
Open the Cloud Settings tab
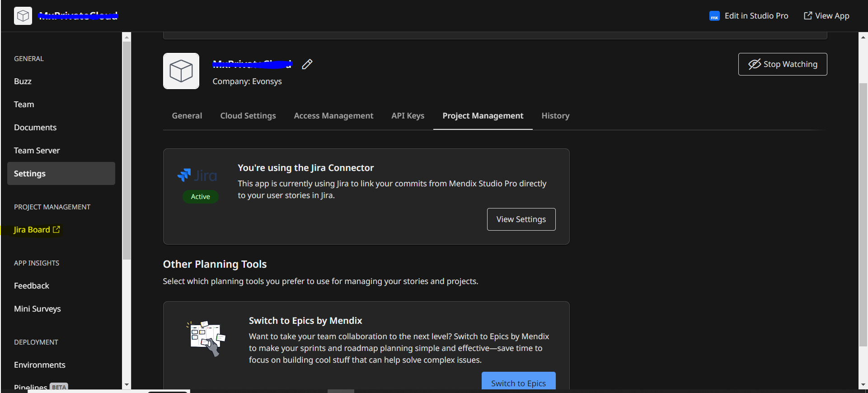tap(248, 116)
